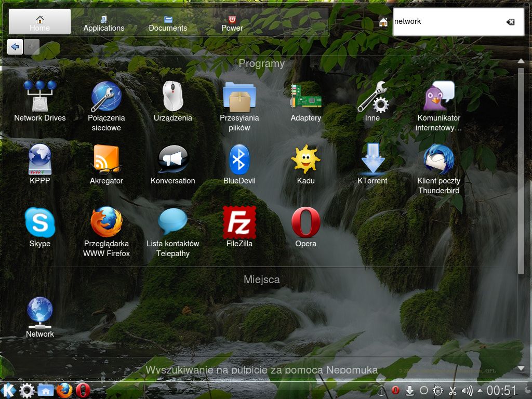Screen dimensions: 532x399
Task: Open Akregator feed reader
Action: tap(106, 164)
